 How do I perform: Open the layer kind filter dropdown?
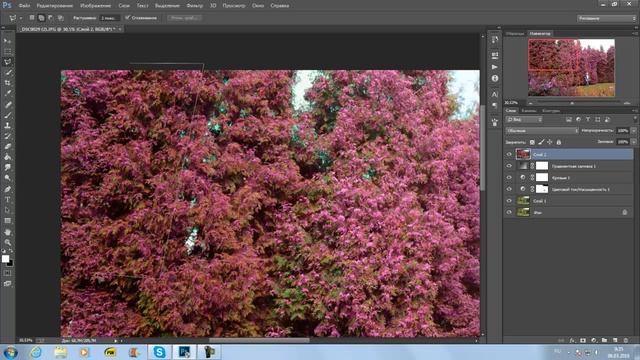coord(524,120)
